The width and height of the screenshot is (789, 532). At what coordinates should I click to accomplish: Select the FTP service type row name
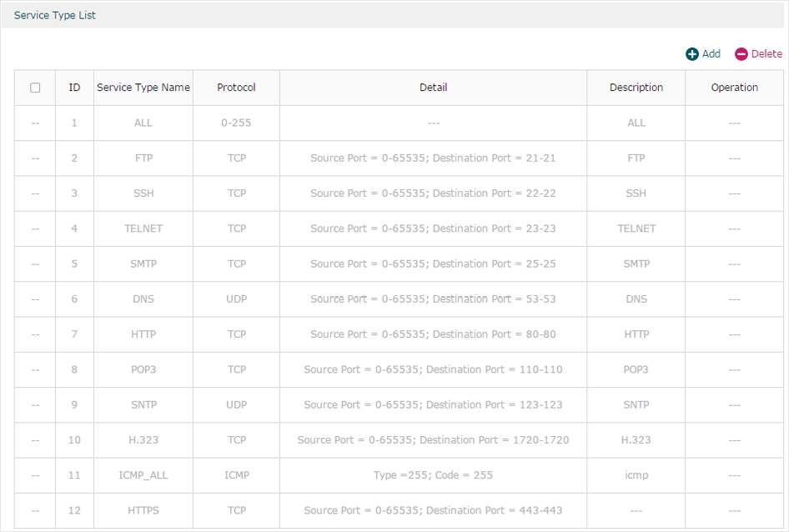(x=143, y=158)
